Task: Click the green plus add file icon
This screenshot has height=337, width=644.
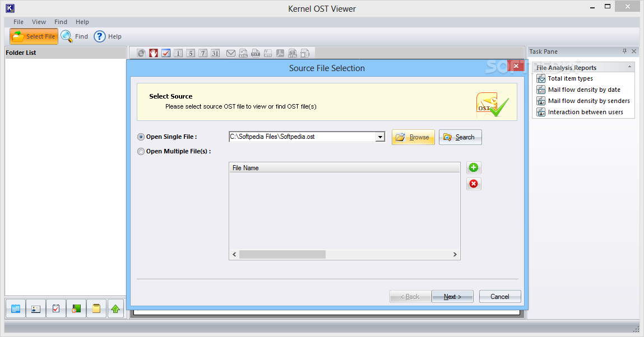Action: click(474, 167)
